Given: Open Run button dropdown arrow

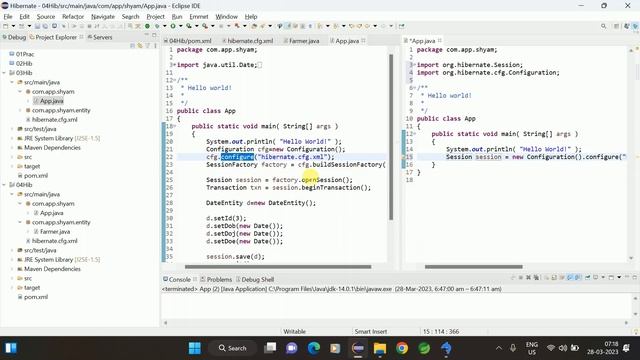Looking at the screenshot, I should 181,26.
